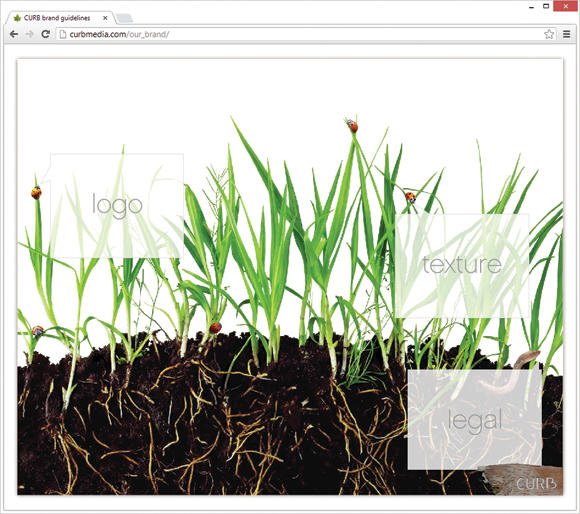Viewport: 580px width, 514px height.
Task: Bookmark this page with the star icon
Action: click(549, 34)
